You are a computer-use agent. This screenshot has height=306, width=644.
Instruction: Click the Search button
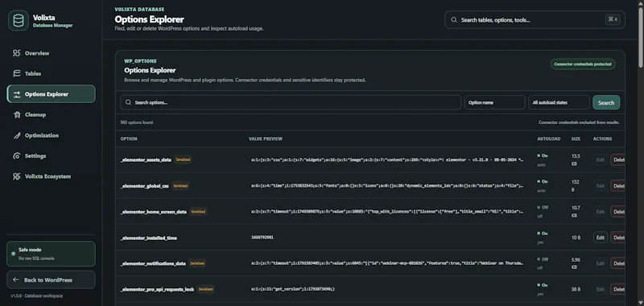pyautogui.click(x=606, y=103)
